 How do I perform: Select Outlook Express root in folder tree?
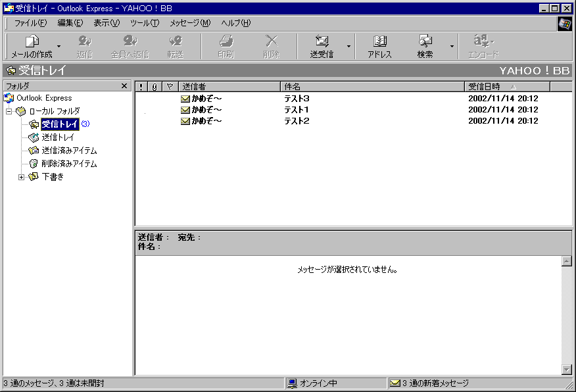[x=44, y=98]
